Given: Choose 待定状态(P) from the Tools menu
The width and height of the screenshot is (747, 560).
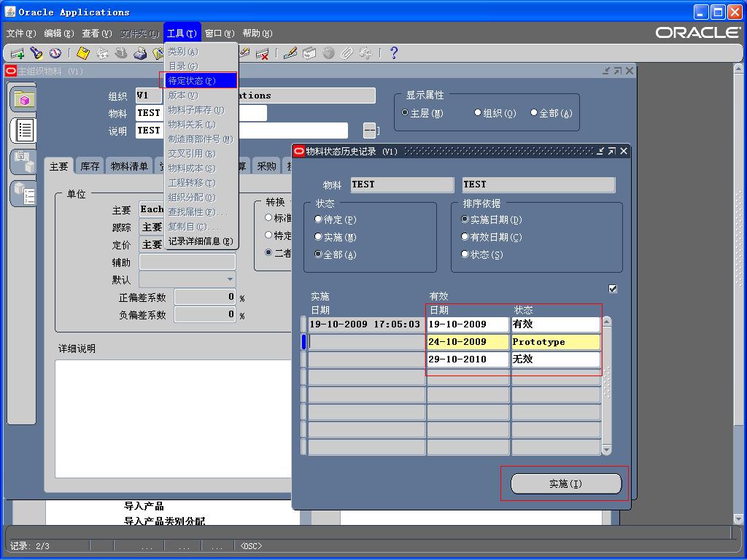Looking at the screenshot, I should click(201, 81).
